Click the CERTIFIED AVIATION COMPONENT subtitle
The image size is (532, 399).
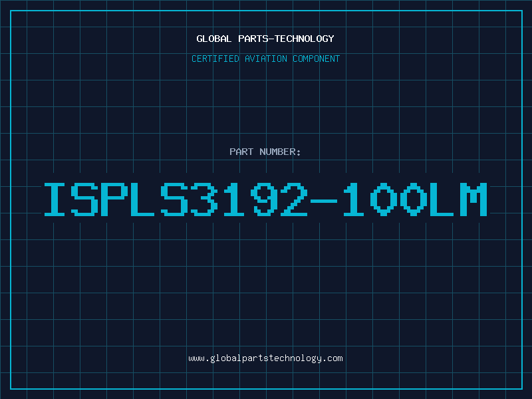point(265,59)
